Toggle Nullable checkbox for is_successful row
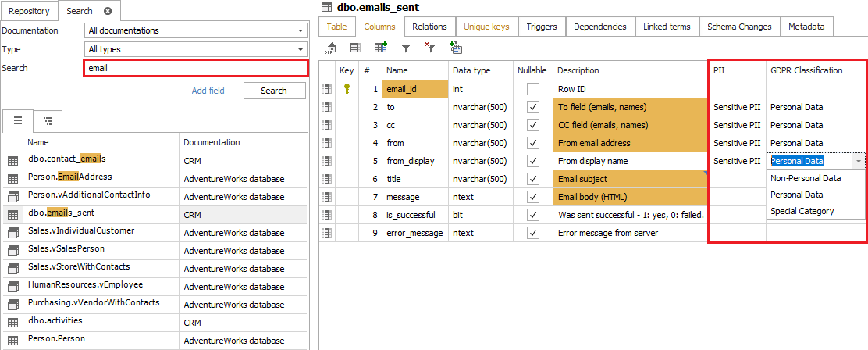Viewport: 868px width, 350px height. (x=533, y=215)
